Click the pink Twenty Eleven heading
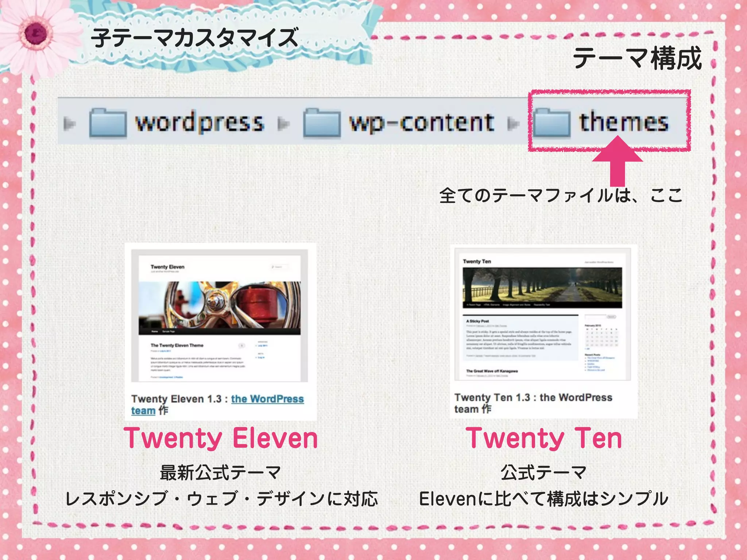747x560 pixels. coord(221,438)
